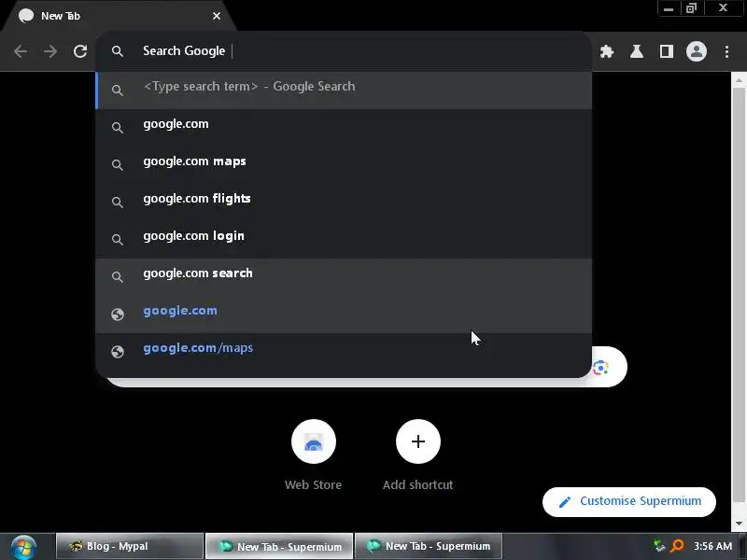Choose the 'google.com maps' suggestion
This screenshot has height=560, width=747.
coord(344,164)
